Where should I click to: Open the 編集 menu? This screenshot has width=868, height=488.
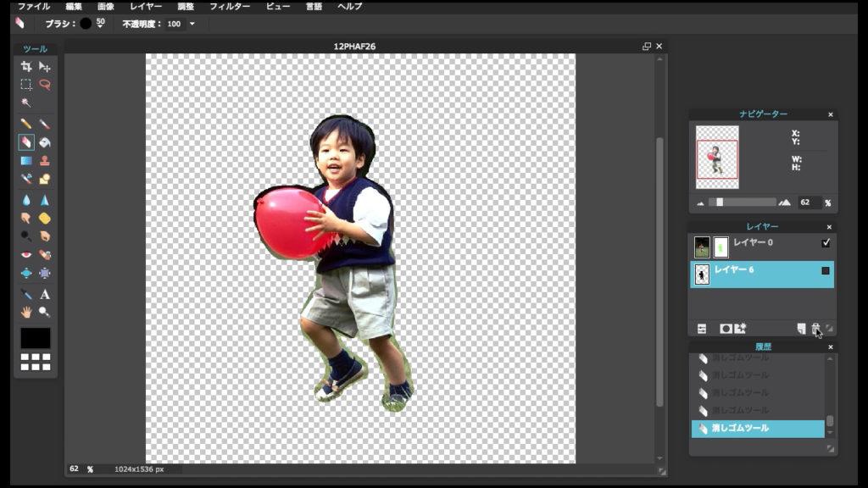coord(74,7)
